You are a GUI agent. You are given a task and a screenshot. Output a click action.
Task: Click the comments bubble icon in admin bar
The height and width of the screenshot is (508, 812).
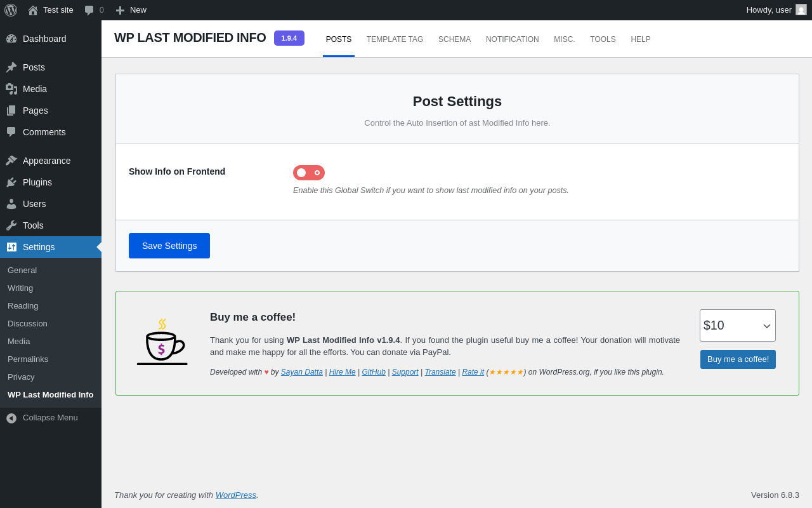click(89, 10)
